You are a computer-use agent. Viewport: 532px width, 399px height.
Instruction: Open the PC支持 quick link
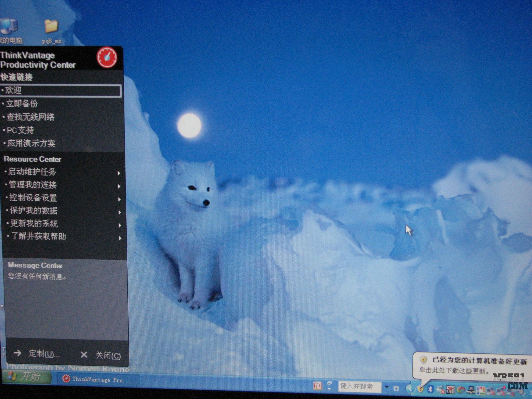(x=21, y=130)
